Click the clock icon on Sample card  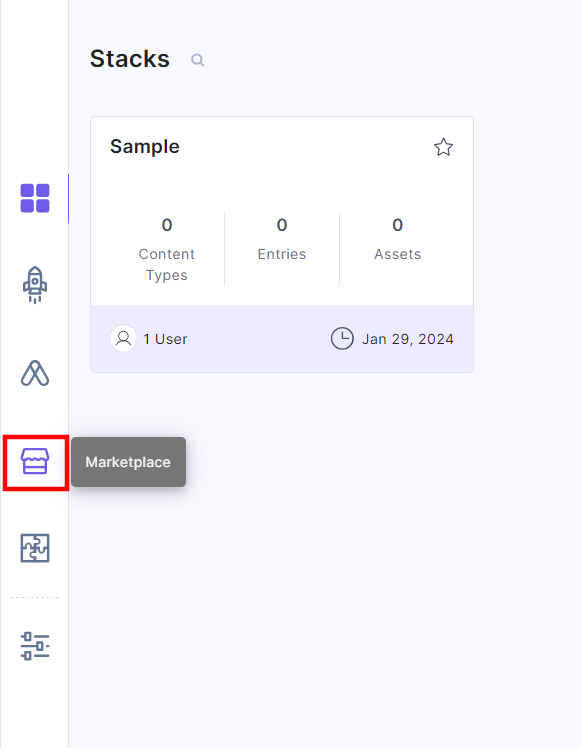[x=342, y=339]
